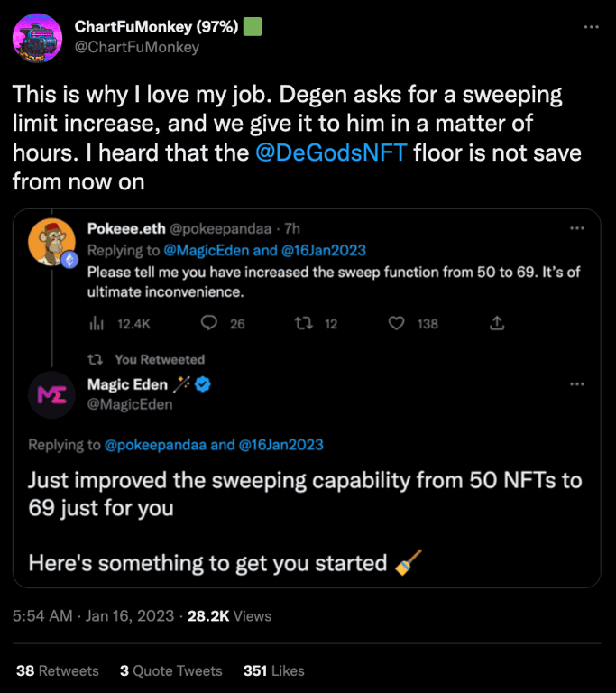
Task: Open the @pokeepandaa link in Magic Eden's reply line
Action: (158, 444)
